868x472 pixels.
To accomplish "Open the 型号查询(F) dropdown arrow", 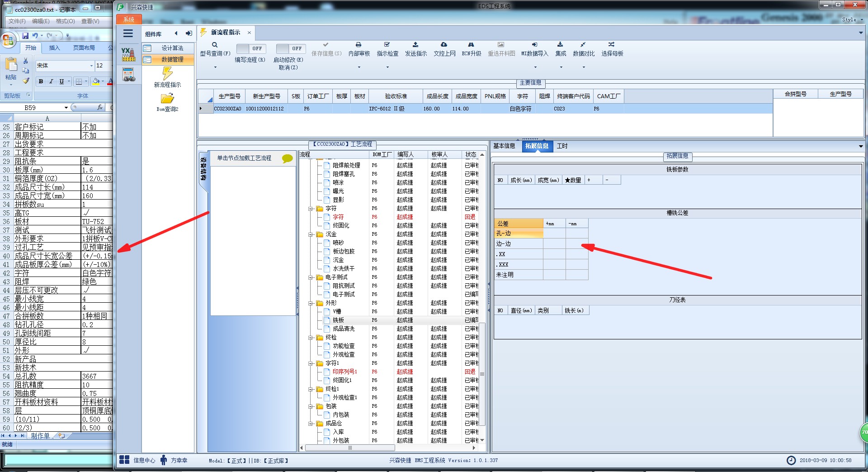I will click(x=215, y=67).
